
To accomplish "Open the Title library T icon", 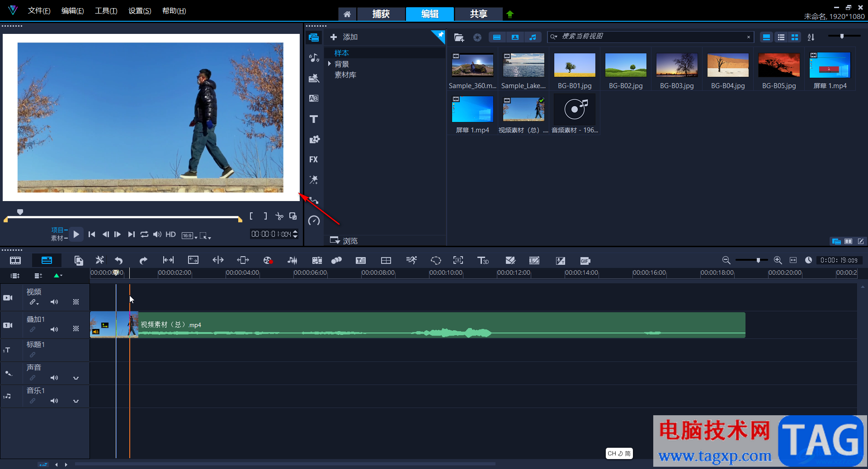I will (x=314, y=119).
